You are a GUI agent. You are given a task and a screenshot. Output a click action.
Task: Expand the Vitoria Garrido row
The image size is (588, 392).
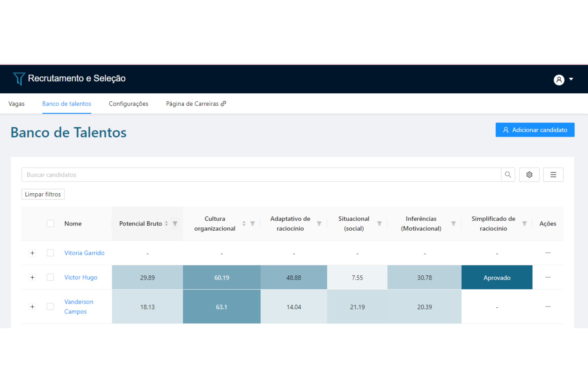click(32, 253)
